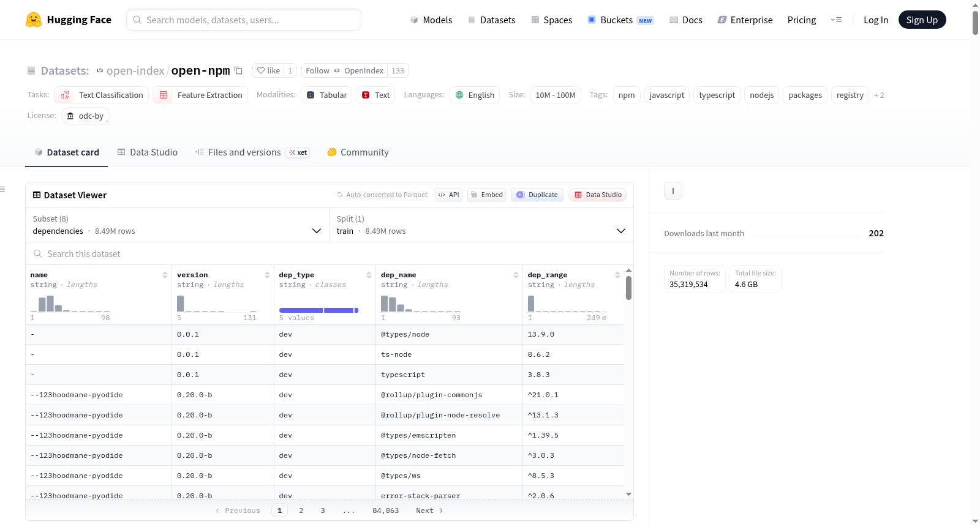Image resolution: width=980 pixels, height=527 pixels.
Task: Click the Embed button
Action: pos(486,195)
